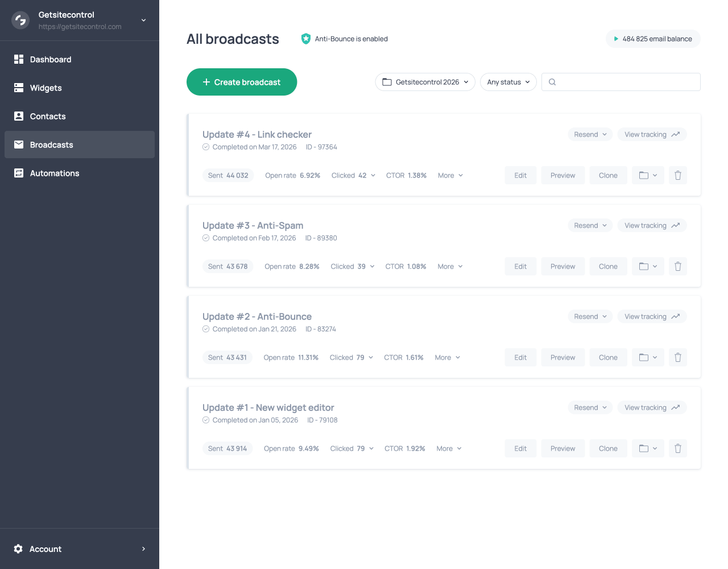This screenshot has height=569, width=728.
Task: Open the Resend dropdown for Update #3
Action: [590, 225]
